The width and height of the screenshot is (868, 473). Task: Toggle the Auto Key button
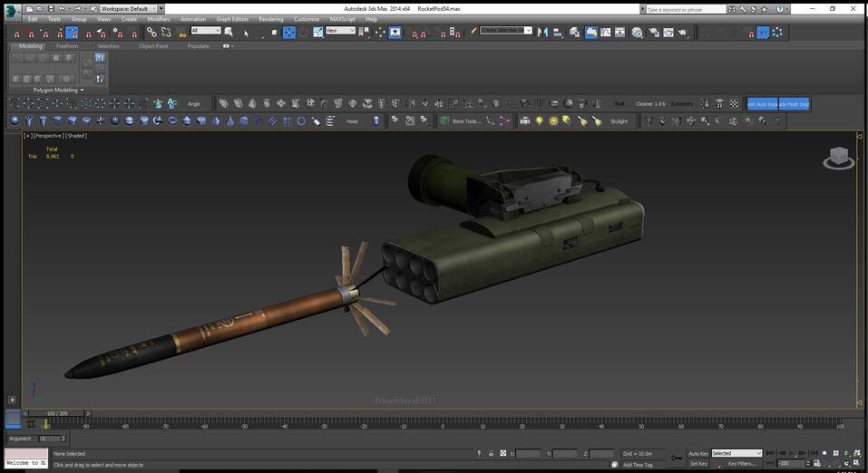click(x=697, y=453)
